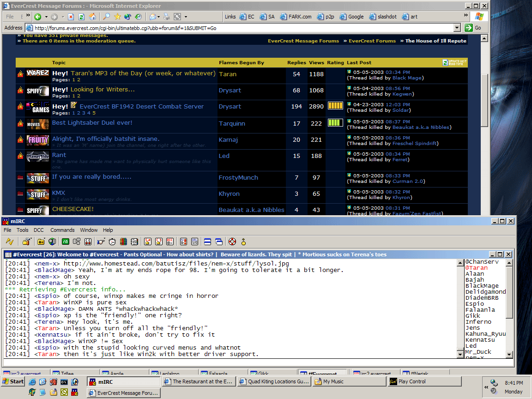Image resolution: width=532 pixels, height=399 pixels.
Task: Go to the IE Home page
Action: pyautogui.click(x=92, y=17)
